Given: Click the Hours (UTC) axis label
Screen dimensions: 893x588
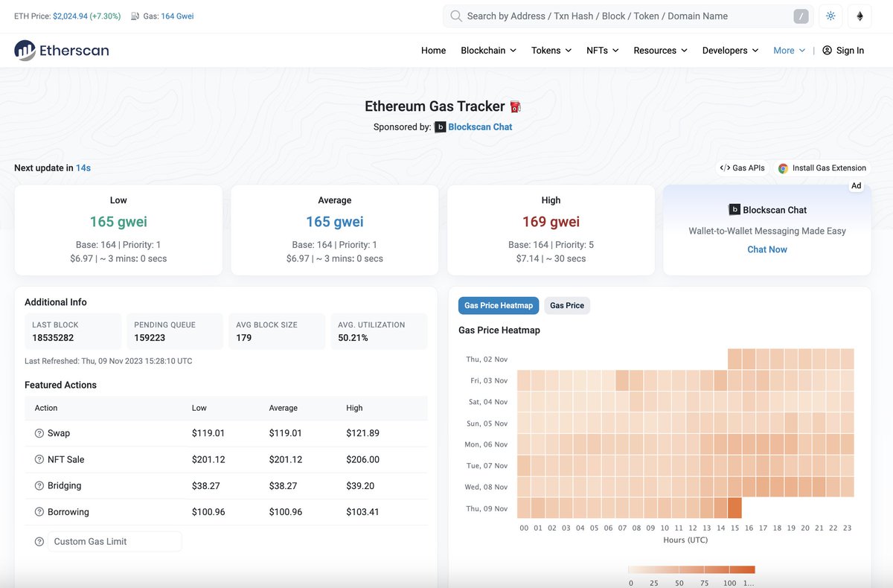Looking at the screenshot, I should (685, 540).
